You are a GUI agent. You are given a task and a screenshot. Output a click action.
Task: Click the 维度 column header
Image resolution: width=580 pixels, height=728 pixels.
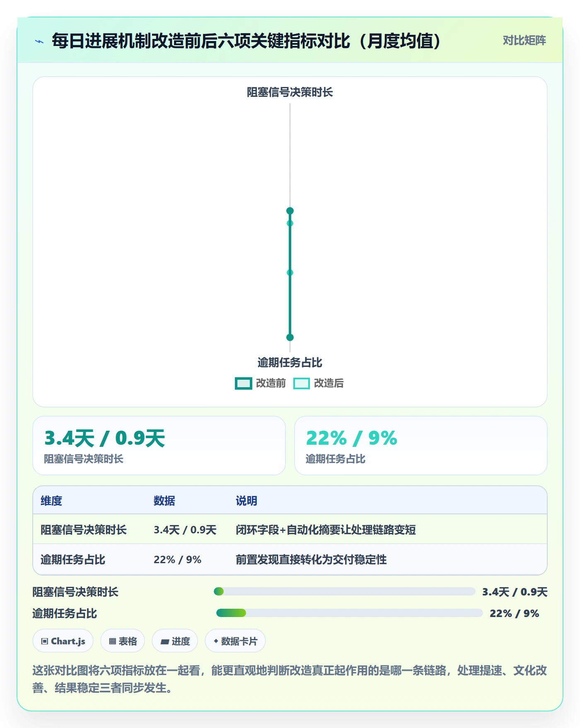point(51,501)
